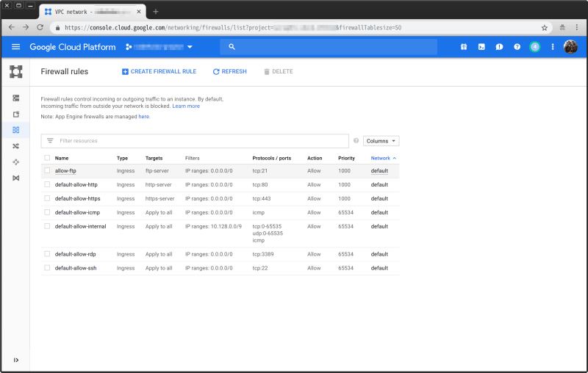Click the project selector hexagon icon

[x=128, y=47]
